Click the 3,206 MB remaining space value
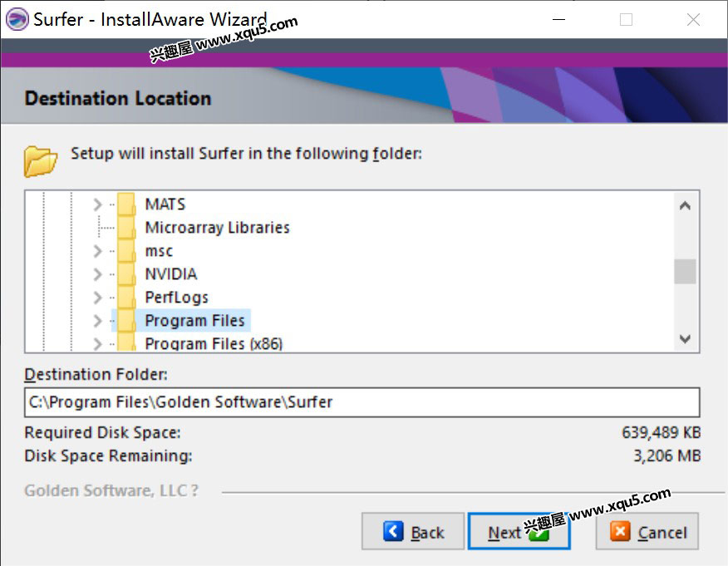The width and height of the screenshot is (728, 566). click(x=667, y=455)
